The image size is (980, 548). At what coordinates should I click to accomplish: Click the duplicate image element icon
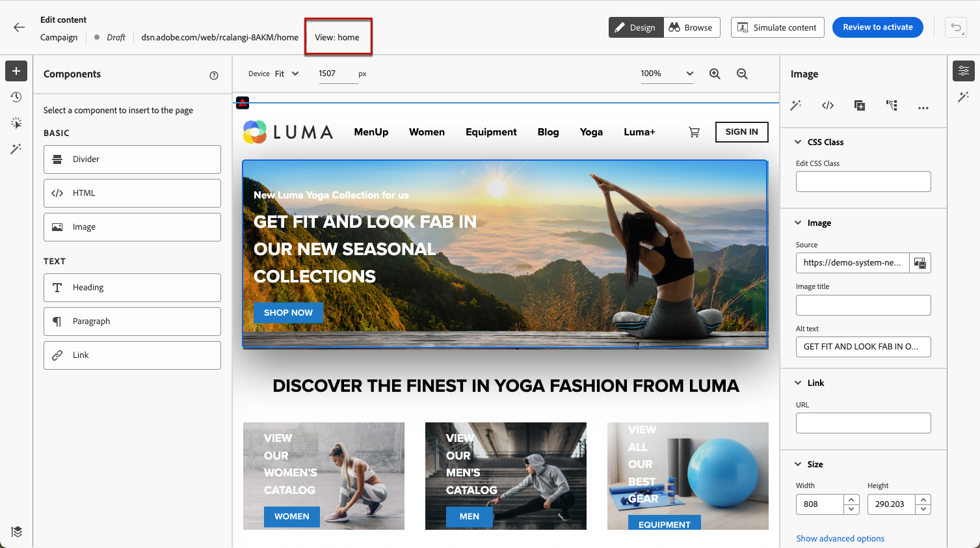tap(860, 105)
